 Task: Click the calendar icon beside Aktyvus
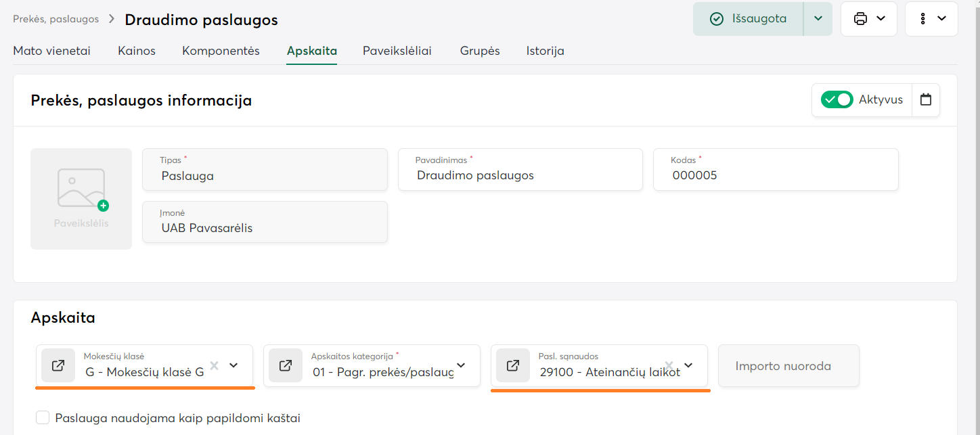click(926, 99)
